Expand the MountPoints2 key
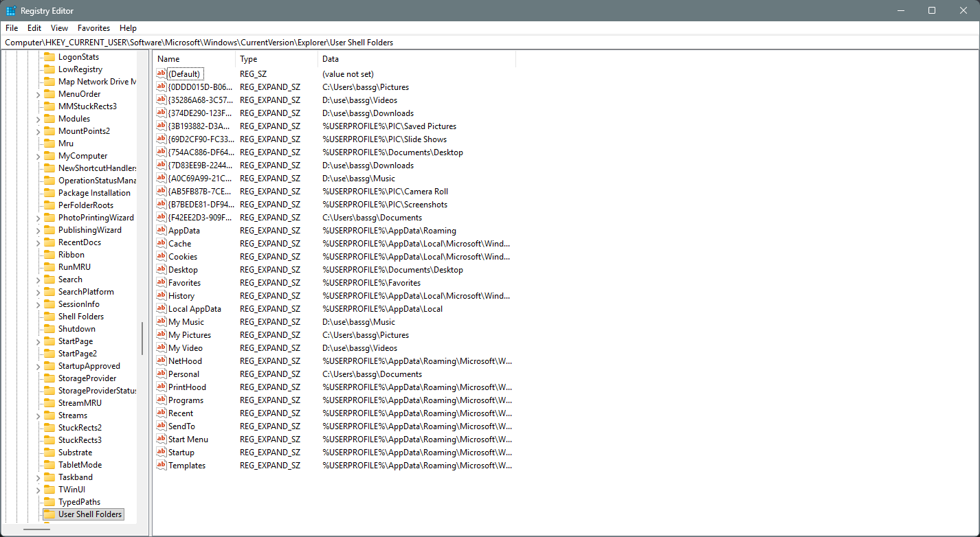Viewport: 980px width, 537px height. [38, 131]
